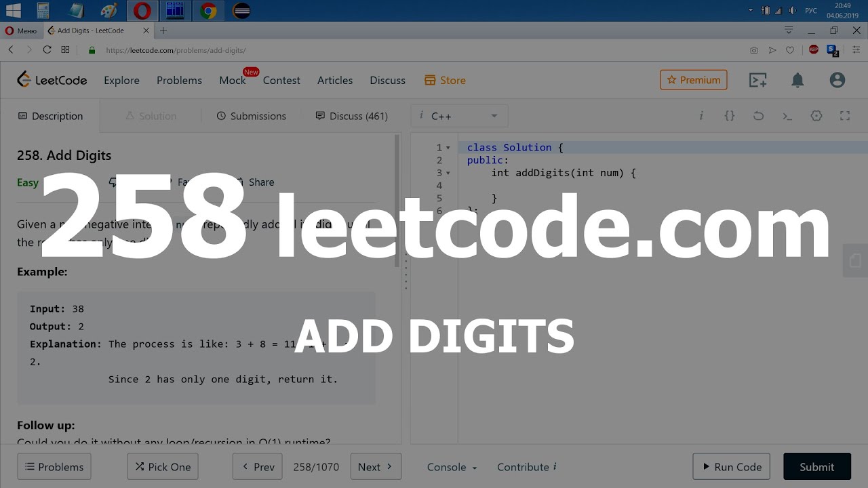Open the Discuss page

(387, 80)
